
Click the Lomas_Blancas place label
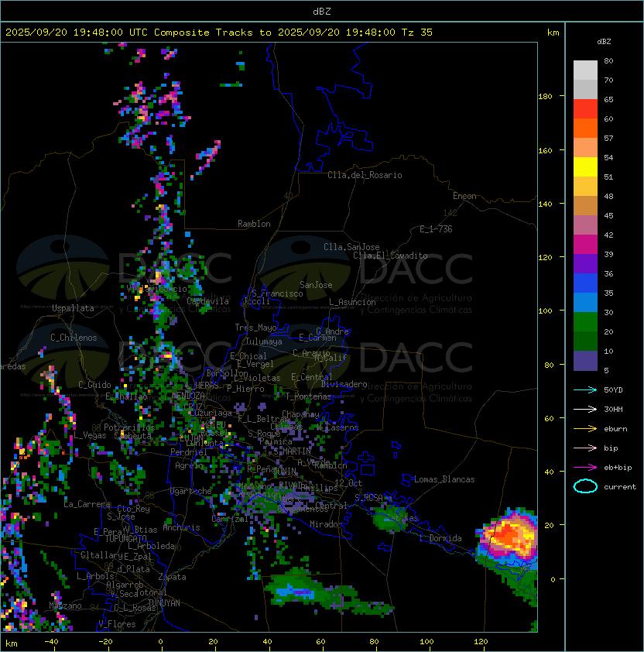(x=444, y=479)
